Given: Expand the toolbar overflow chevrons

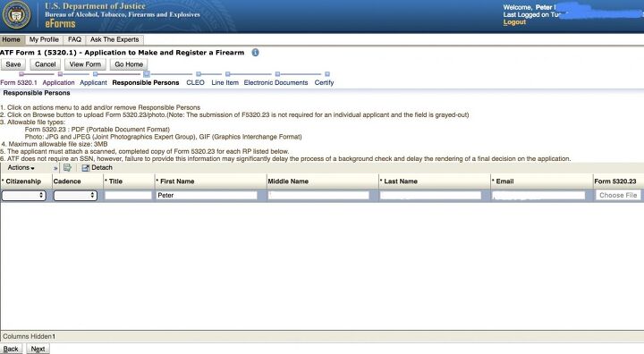Looking at the screenshot, I should [x=55, y=168].
